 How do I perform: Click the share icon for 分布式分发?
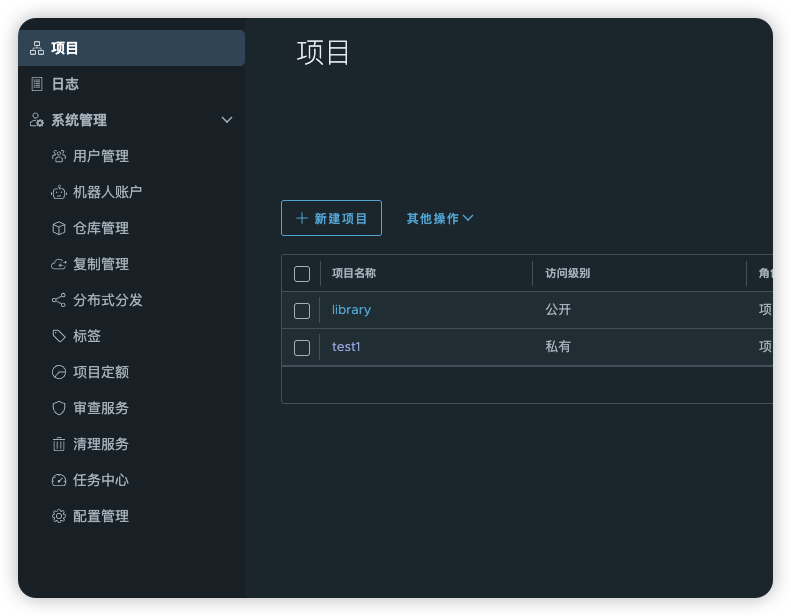tap(59, 300)
